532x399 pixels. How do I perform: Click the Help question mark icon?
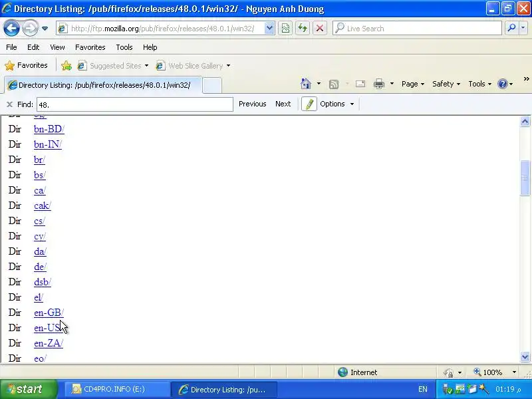[502, 84]
